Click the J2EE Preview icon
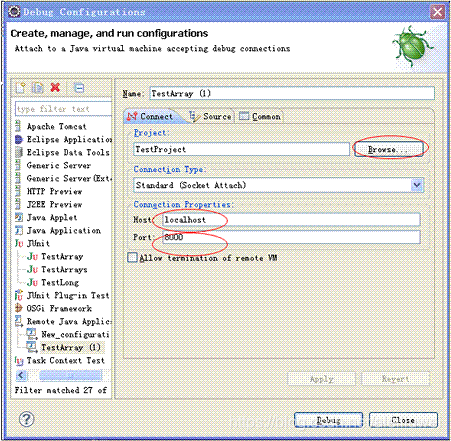This screenshot has height=441, width=451. (18, 204)
